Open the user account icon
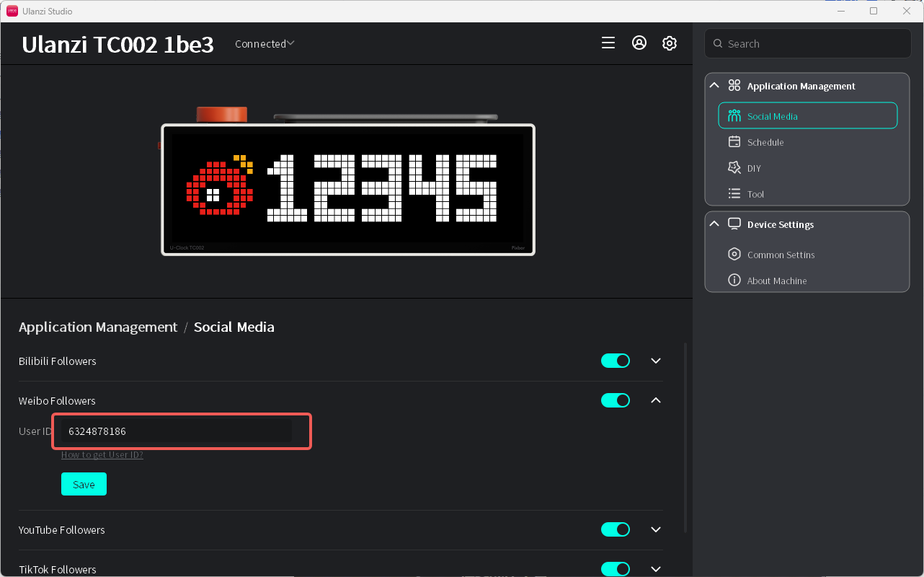 coord(639,43)
